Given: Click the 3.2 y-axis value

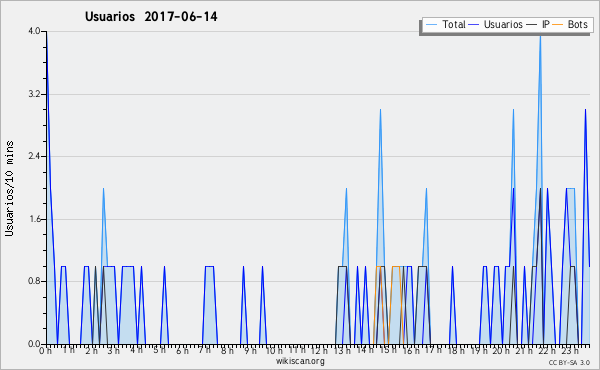Looking at the screenshot, I should (34, 94).
